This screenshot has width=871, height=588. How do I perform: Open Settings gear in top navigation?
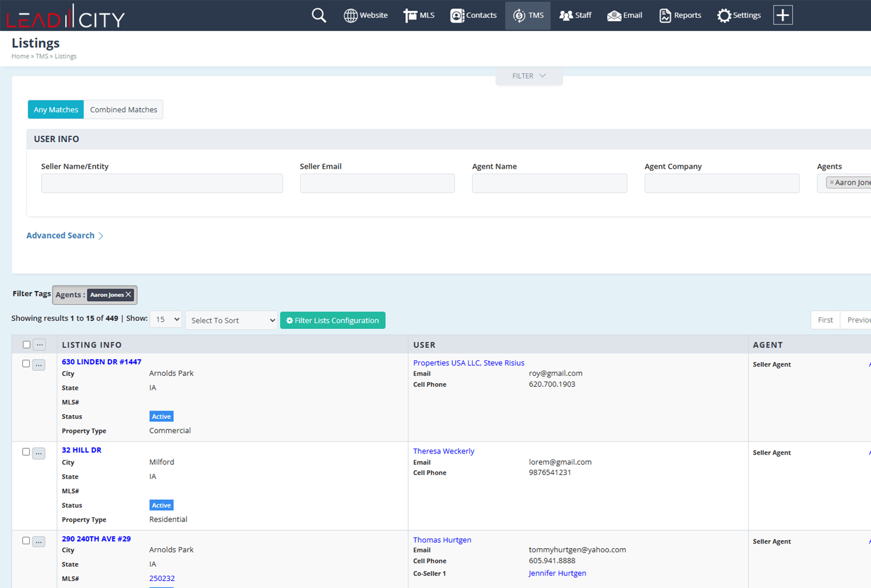[x=724, y=15]
